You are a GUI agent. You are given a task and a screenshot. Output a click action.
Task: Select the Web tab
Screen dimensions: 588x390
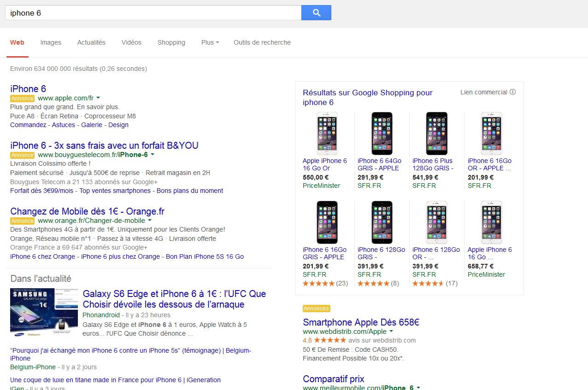17,42
